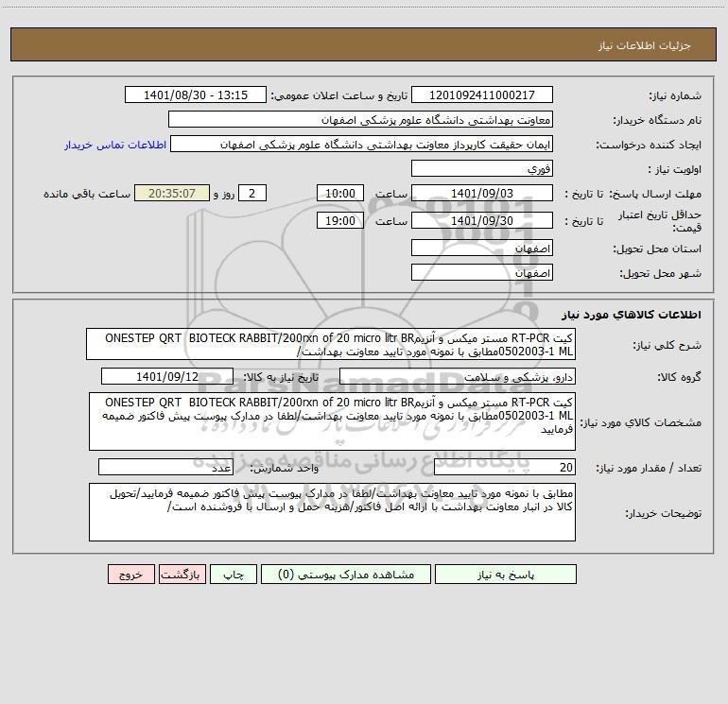This screenshot has height=704, width=728.
Task: Click label 'شماره نیاز:'
Action: click(x=675, y=96)
